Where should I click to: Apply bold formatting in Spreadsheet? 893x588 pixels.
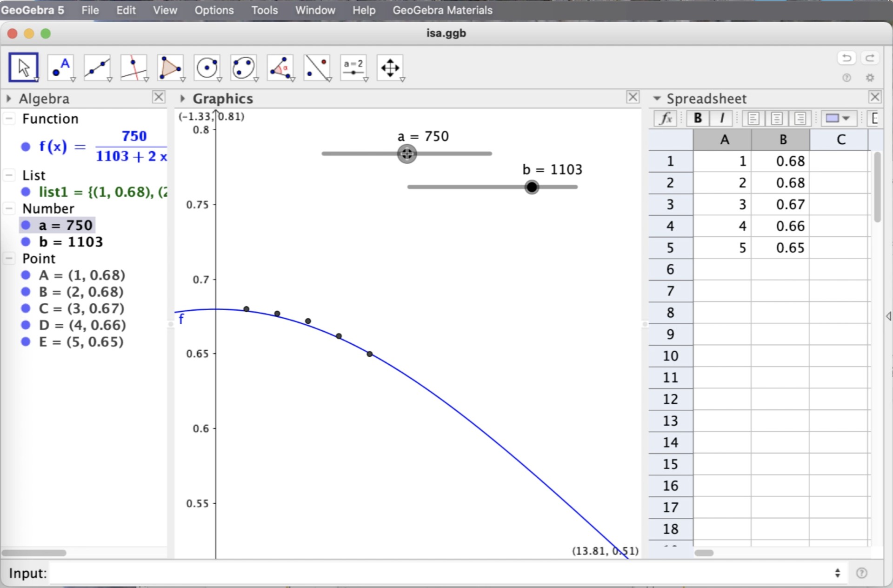click(697, 118)
